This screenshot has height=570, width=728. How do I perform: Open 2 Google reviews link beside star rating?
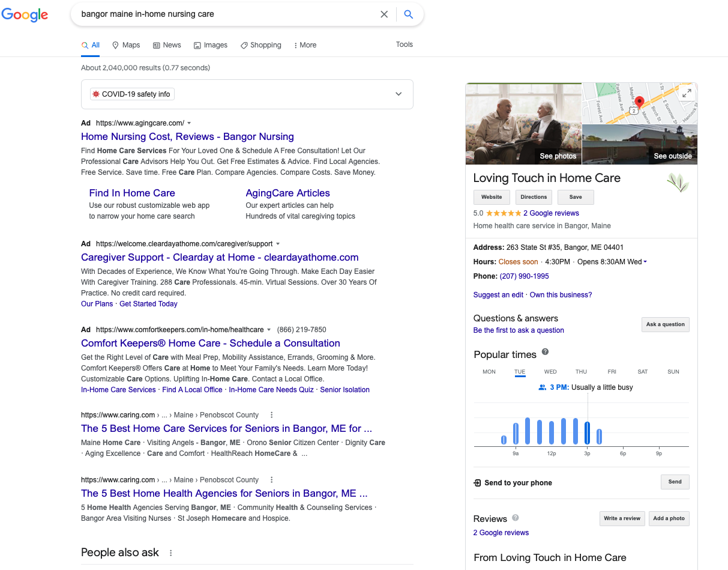(x=551, y=213)
